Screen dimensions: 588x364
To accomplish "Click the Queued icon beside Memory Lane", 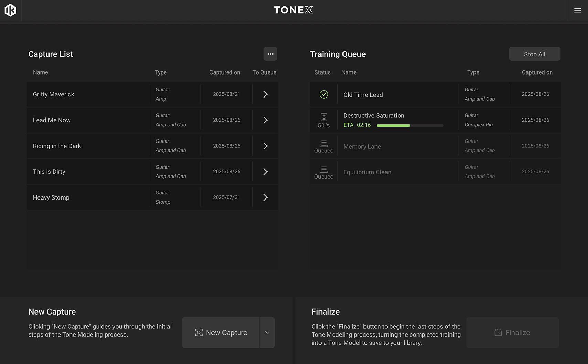I will [x=324, y=144].
